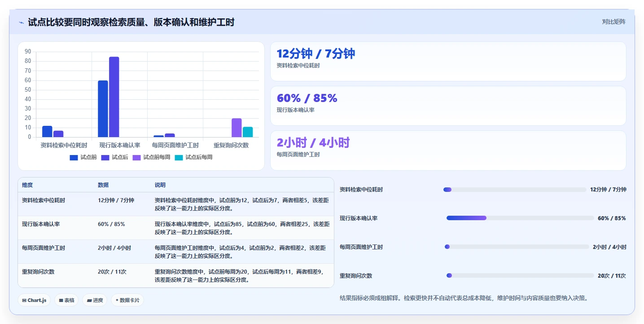
Task: Click the 试点后 bar of 资料检索中位耗时
Action: coord(58,134)
